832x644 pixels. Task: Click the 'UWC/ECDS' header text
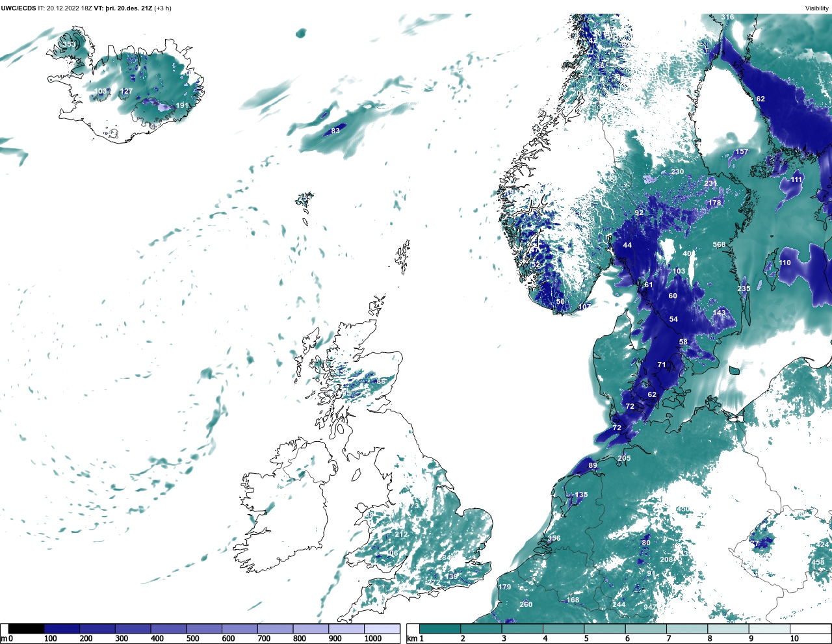point(19,8)
